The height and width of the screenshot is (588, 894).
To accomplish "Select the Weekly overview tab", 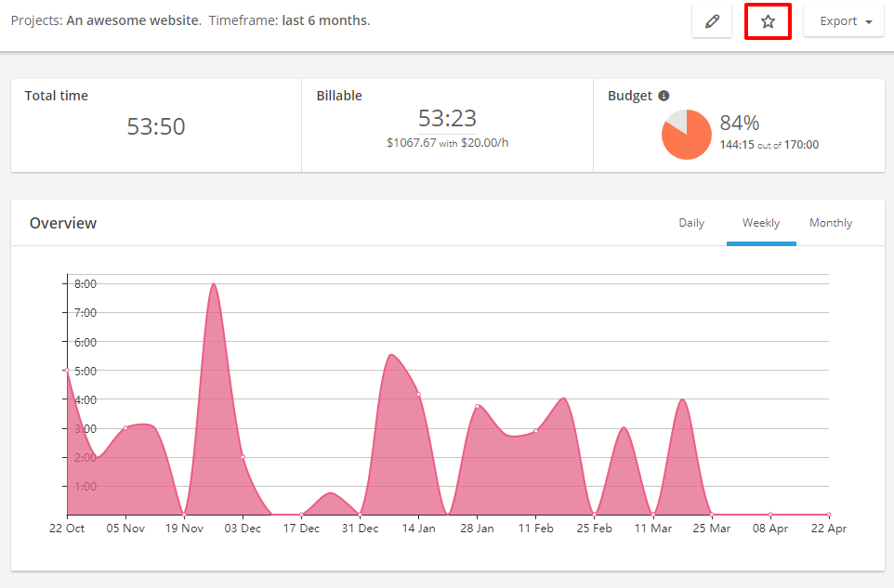I will [x=761, y=223].
